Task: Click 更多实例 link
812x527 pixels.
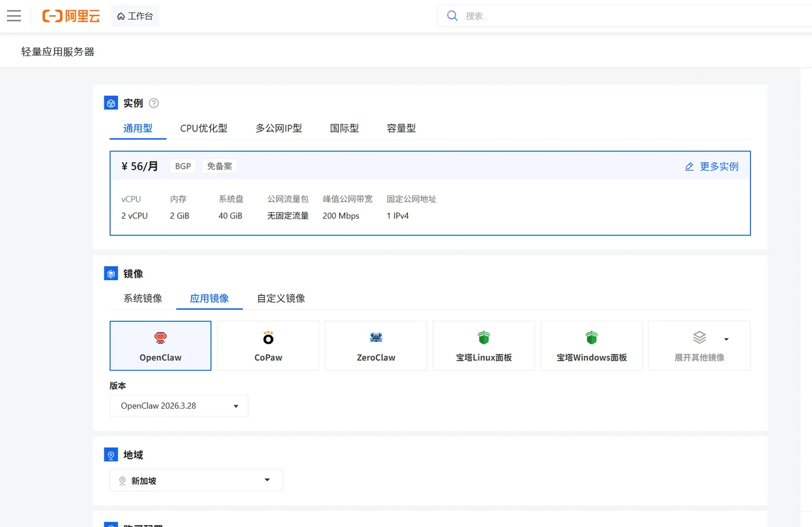Action: (719, 166)
